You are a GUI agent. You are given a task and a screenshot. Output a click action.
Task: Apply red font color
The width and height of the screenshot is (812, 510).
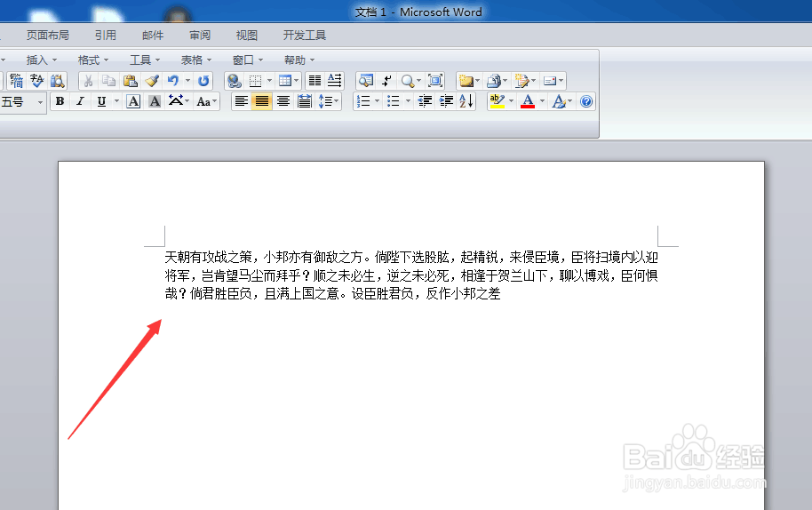pos(528,101)
